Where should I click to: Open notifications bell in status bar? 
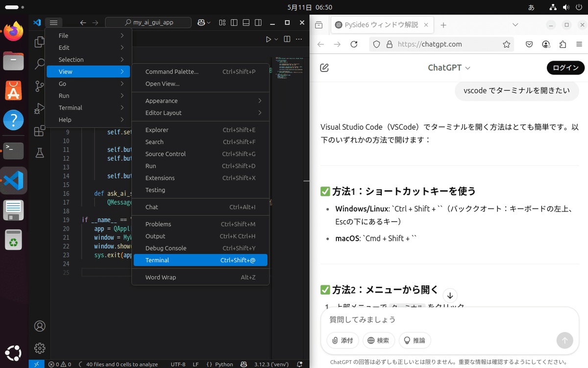point(299,364)
